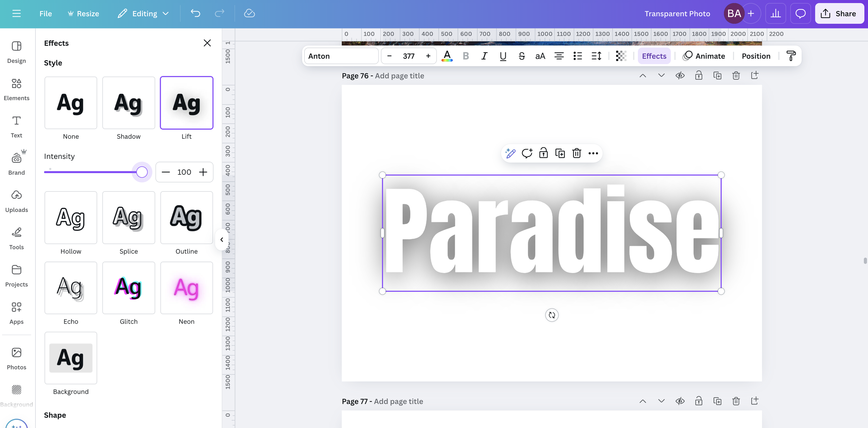This screenshot has width=868, height=428.
Task: Collapse the side panel with chevron
Action: pos(222,240)
